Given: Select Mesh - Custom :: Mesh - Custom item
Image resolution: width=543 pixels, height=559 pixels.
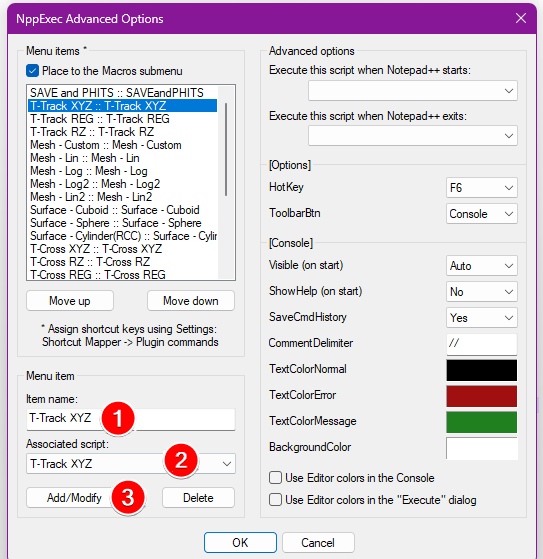Looking at the screenshot, I should point(122,145).
